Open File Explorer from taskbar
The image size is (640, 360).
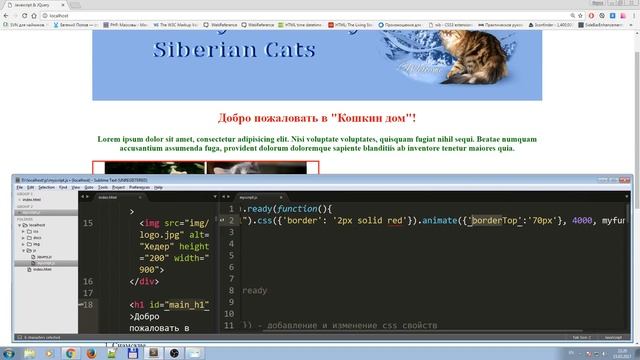tap(29, 353)
